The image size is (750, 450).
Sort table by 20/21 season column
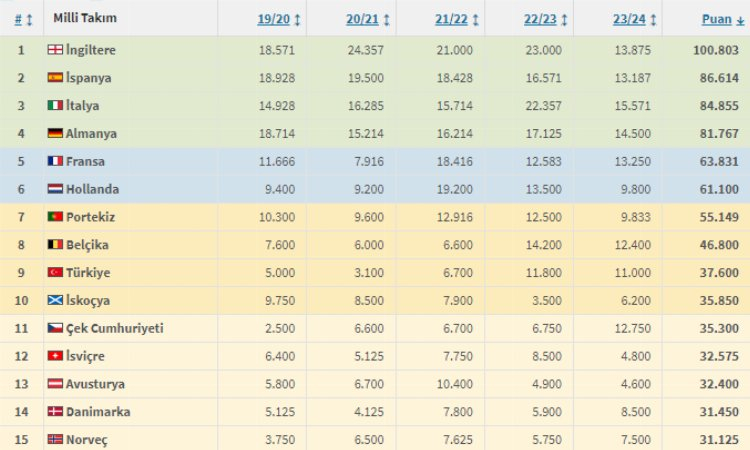click(x=365, y=19)
